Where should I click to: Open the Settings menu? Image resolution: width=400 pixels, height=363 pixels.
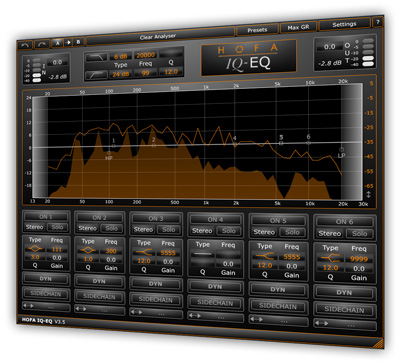[344, 24]
